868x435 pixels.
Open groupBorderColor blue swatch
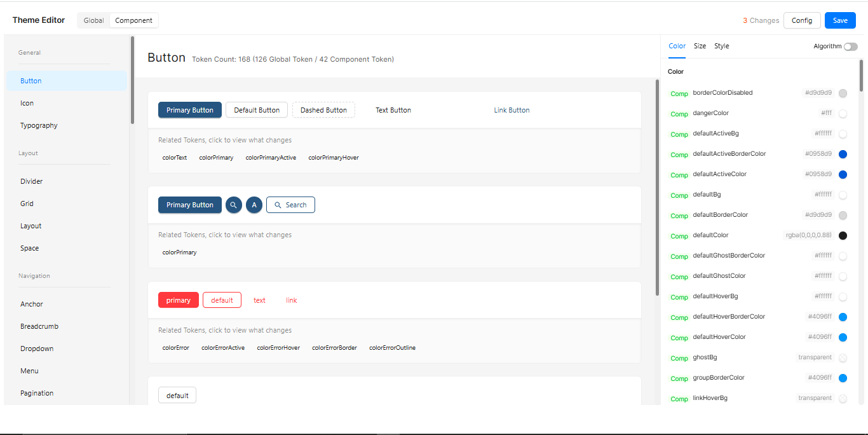(x=843, y=378)
